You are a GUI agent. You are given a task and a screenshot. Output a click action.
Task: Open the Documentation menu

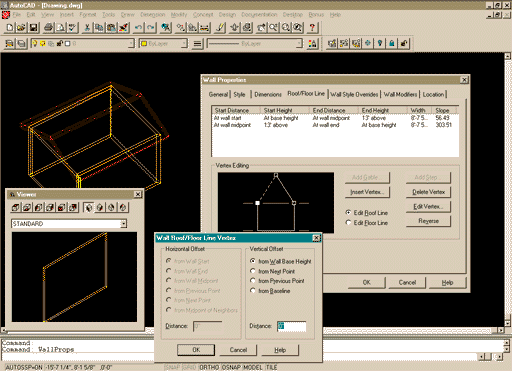259,14
